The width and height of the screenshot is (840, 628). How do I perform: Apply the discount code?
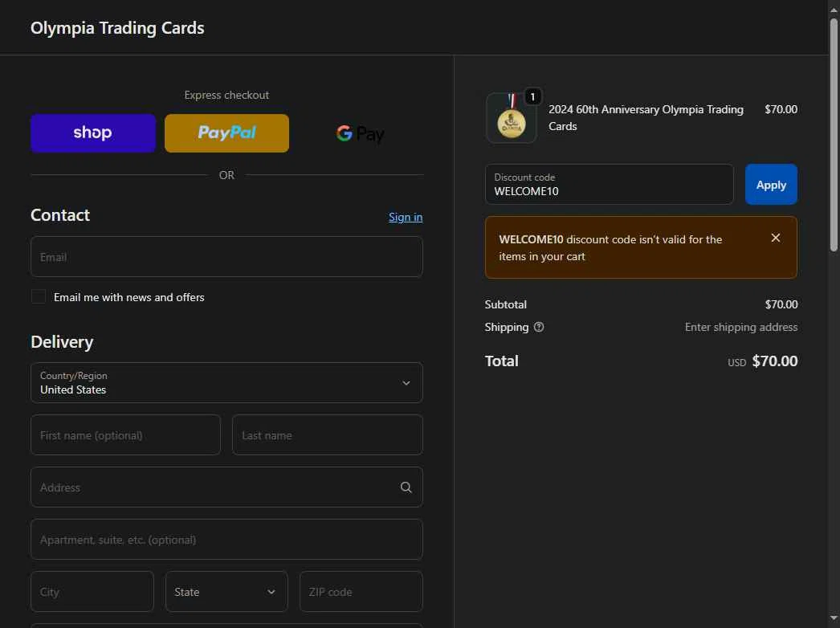[771, 185]
